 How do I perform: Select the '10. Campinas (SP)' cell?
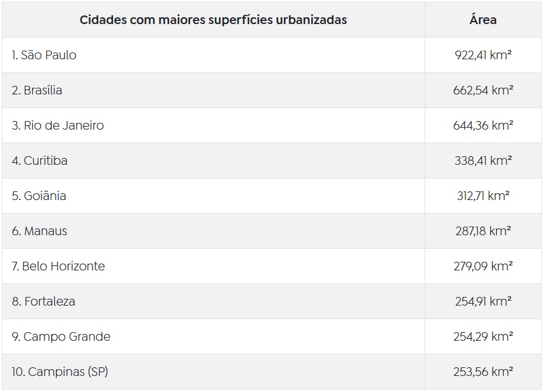214,372
